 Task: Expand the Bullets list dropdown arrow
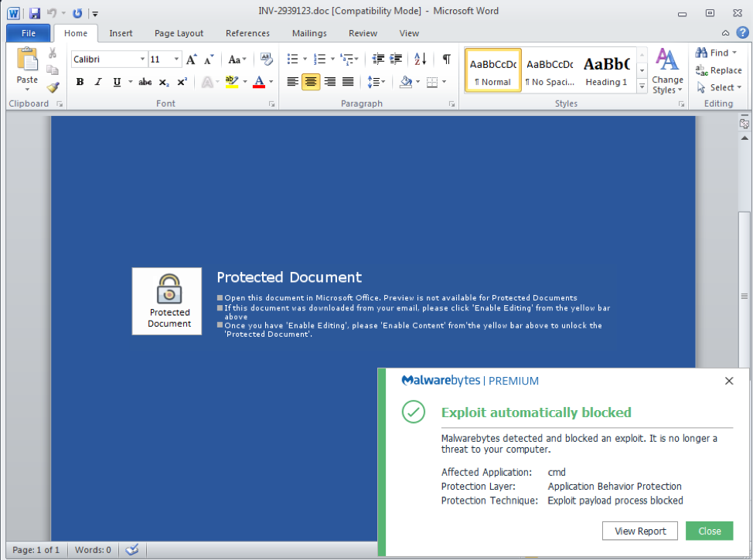click(x=305, y=59)
